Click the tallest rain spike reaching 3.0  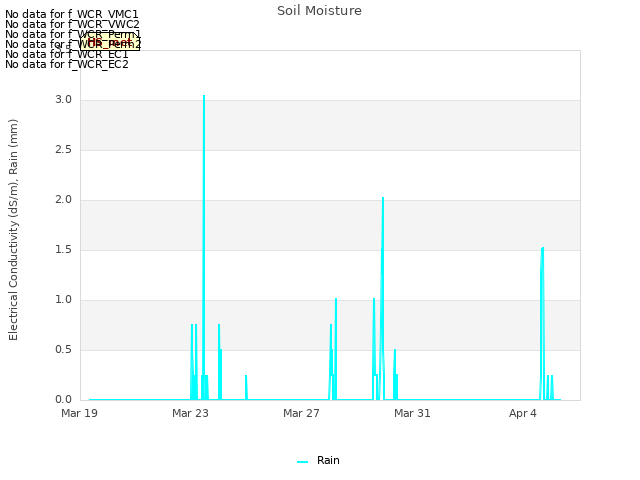[x=204, y=245]
